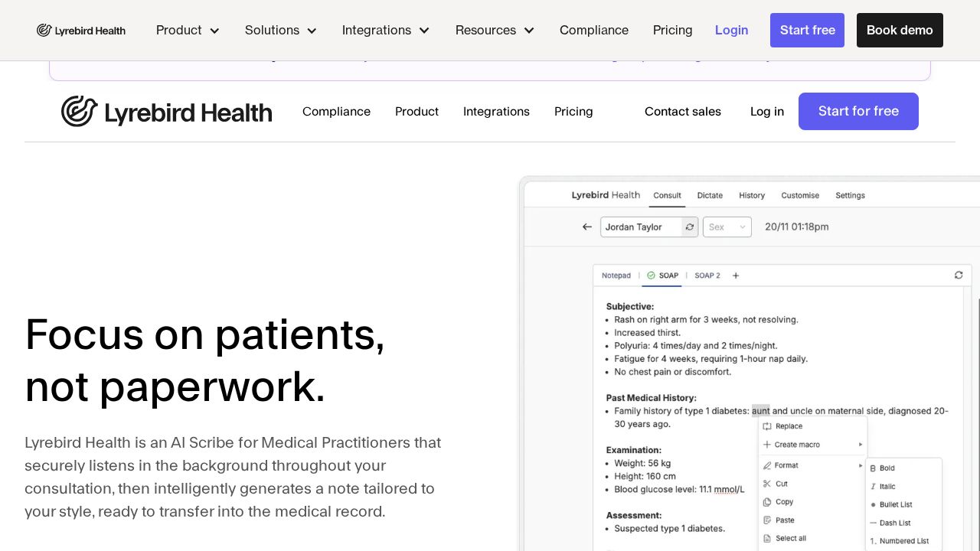
Task: Open Compliance in the white page header
Action: tap(336, 112)
